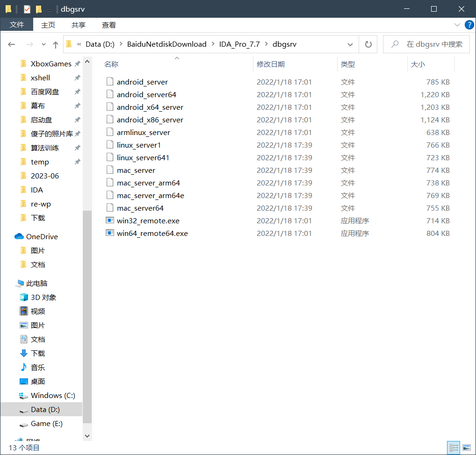Click the Back navigation arrow
This screenshot has width=476, height=455.
coord(12,44)
